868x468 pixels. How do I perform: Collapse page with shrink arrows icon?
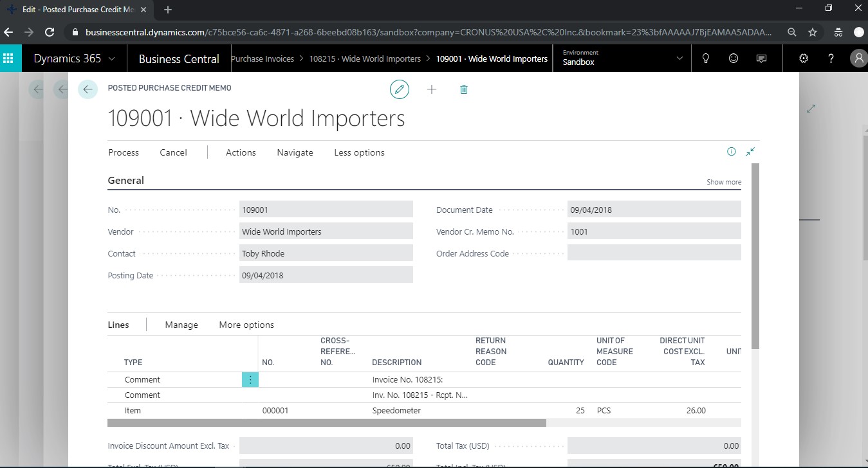[x=750, y=152]
